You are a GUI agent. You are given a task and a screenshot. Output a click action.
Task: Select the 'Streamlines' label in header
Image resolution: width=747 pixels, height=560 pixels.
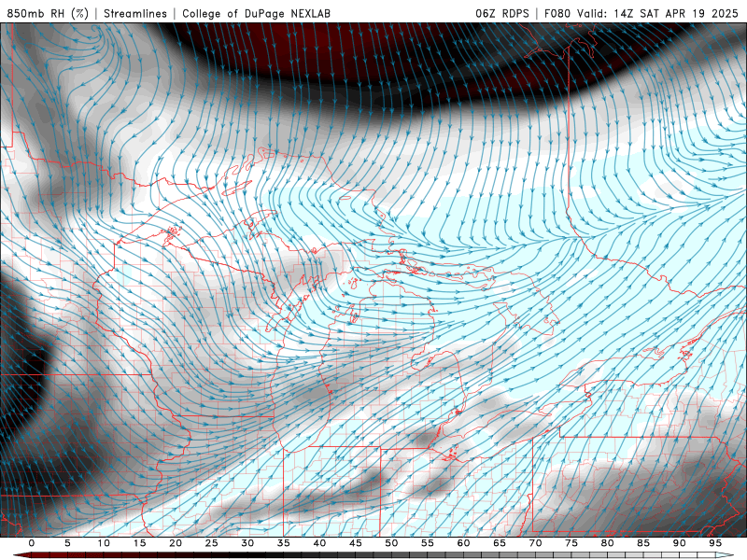click(135, 13)
